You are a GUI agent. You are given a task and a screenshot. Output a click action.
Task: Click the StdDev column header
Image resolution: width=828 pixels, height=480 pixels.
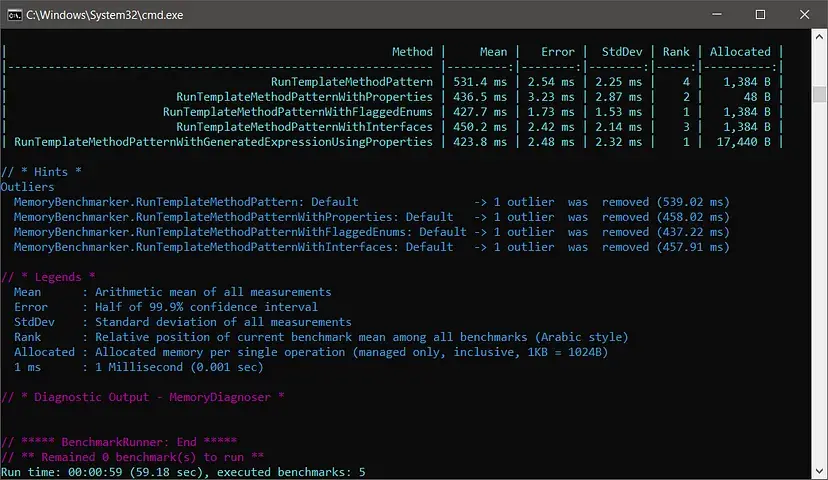click(x=622, y=52)
